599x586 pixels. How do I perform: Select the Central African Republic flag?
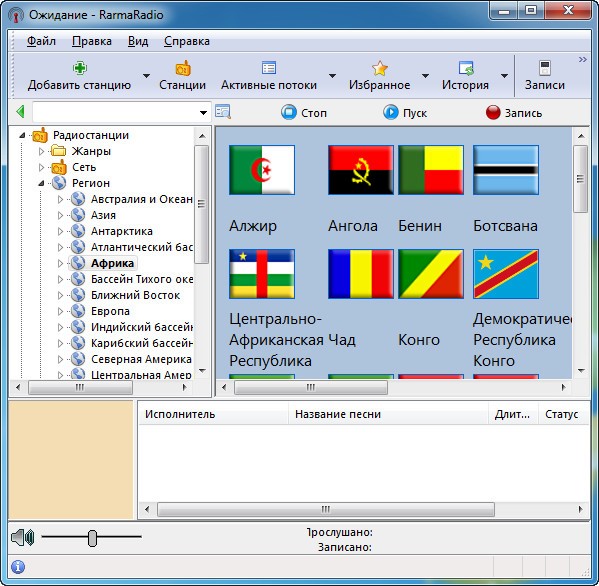262,274
